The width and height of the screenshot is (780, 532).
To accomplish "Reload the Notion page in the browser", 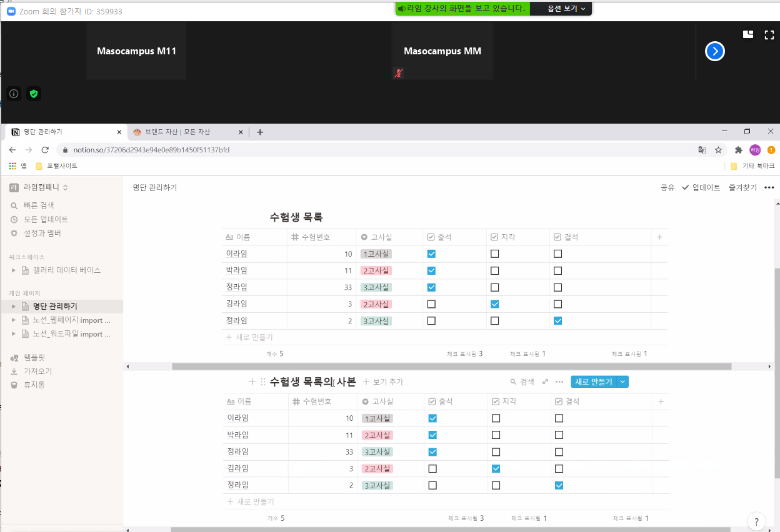I will pyautogui.click(x=45, y=150).
